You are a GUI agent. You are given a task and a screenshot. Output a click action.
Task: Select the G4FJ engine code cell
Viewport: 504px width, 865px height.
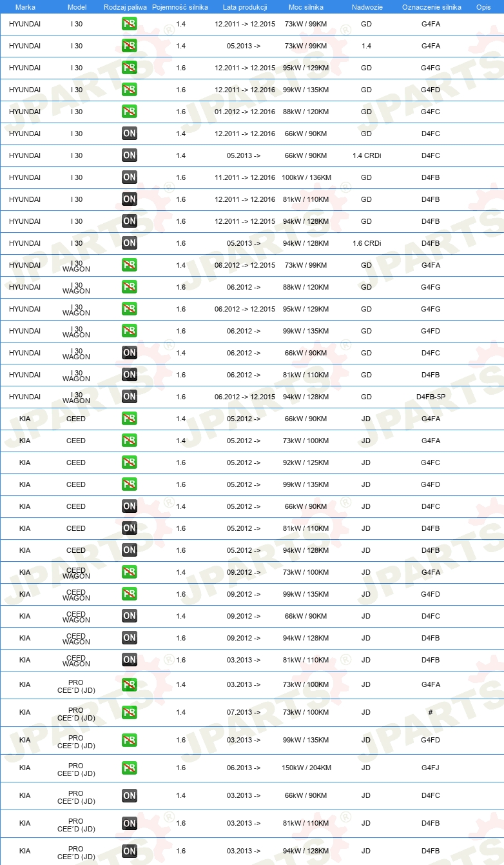point(431,768)
